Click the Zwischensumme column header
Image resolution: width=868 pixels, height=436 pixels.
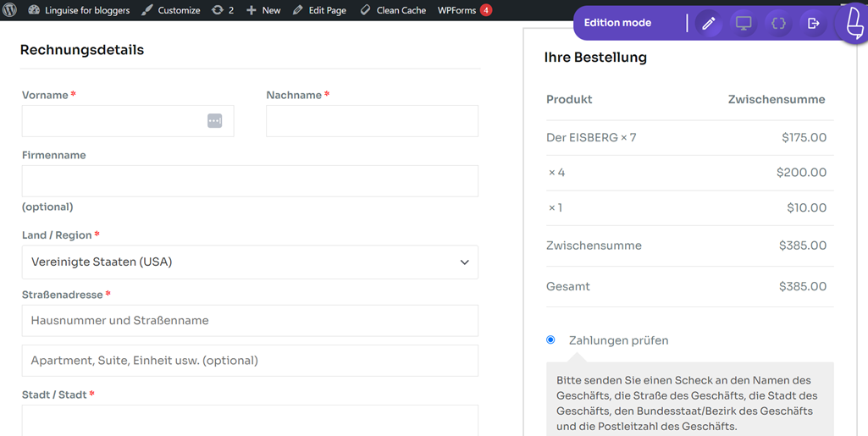tap(776, 100)
